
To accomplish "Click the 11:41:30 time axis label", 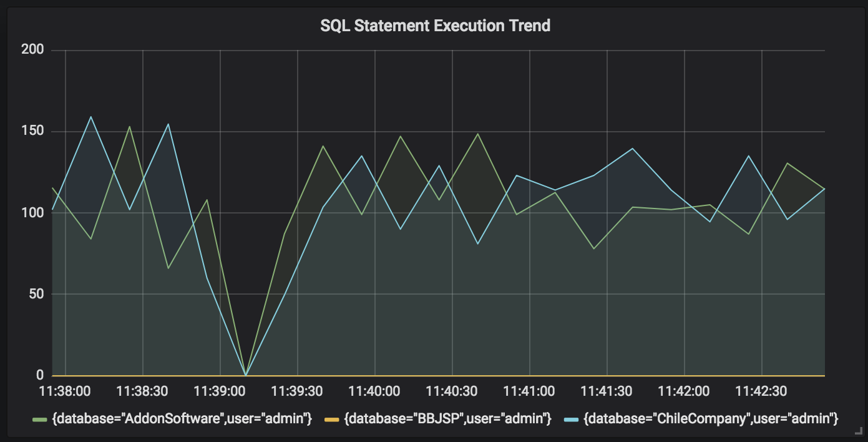I will pyautogui.click(x=607, y=391).
